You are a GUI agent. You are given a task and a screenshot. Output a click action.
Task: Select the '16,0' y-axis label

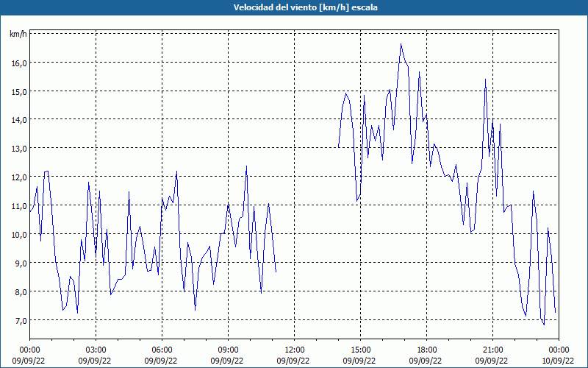[x=19, y=63]
